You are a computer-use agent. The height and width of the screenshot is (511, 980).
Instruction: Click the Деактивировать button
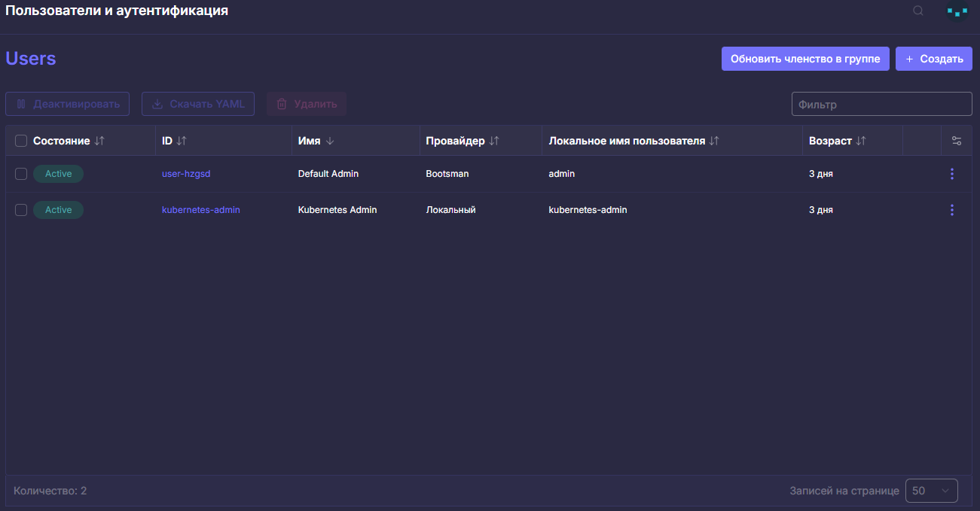[68, 104]
